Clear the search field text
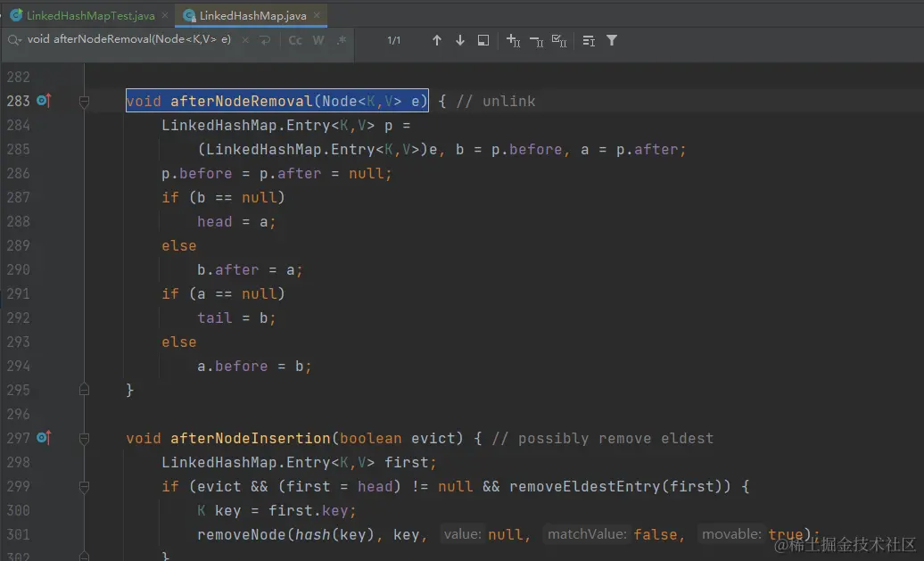This screenshot has width=924, height=561. click(x=245, y=40)
